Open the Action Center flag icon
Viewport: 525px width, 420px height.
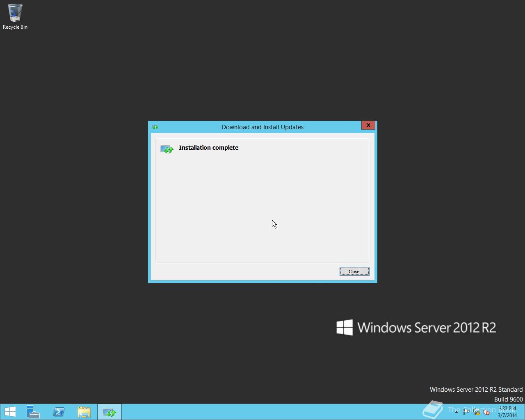point(467,412)
